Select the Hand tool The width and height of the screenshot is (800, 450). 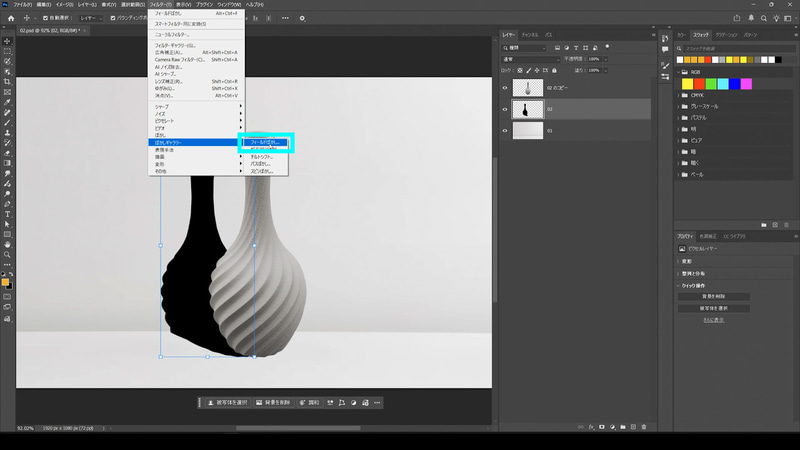7,245
